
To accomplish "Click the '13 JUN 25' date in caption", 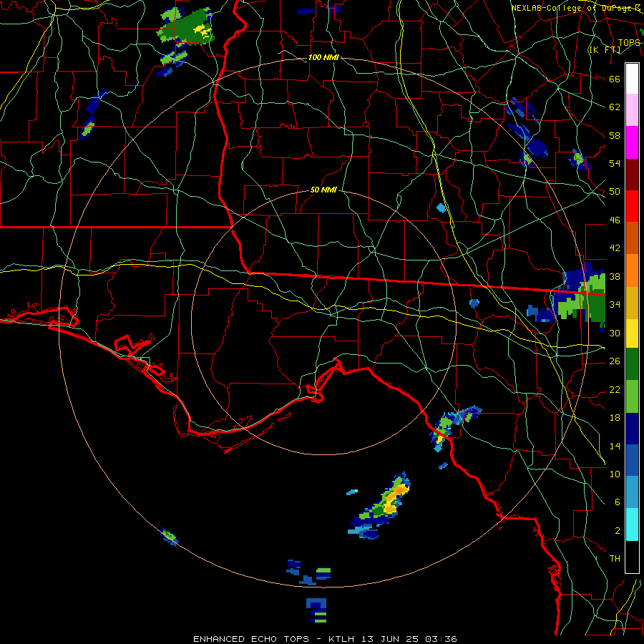I will click(391, 639).
